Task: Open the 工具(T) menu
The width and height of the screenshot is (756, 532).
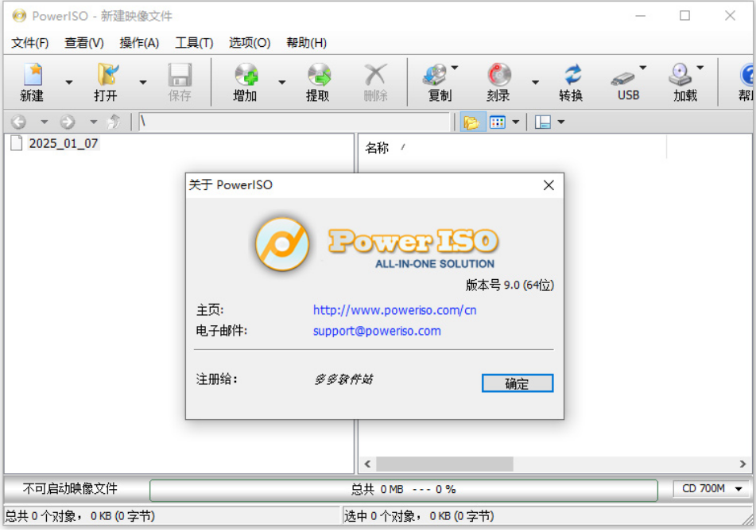Action: [x=195, y=43]
